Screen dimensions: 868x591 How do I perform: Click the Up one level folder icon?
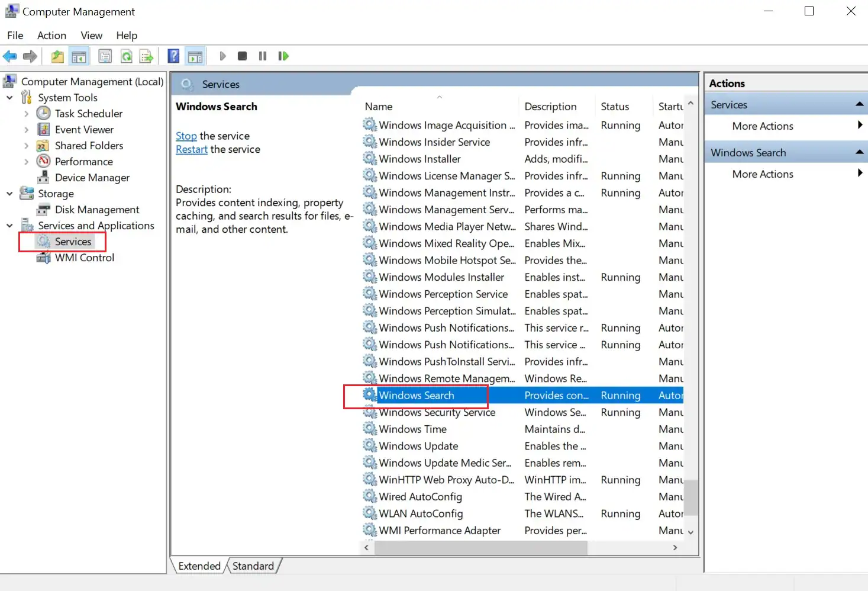tap(57, 56)
